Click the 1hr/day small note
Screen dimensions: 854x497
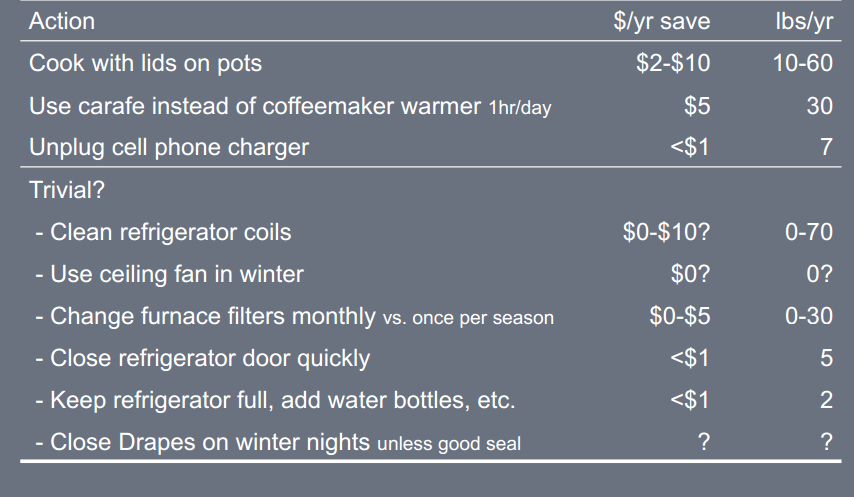coord(520,108)
